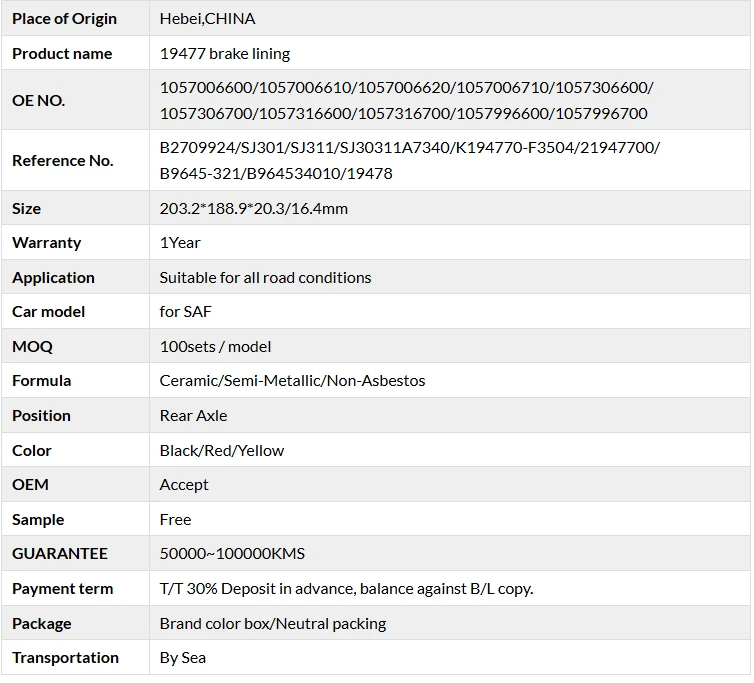
Task: Select reference number B9645-321 line
Action: [x=276, y=173]
